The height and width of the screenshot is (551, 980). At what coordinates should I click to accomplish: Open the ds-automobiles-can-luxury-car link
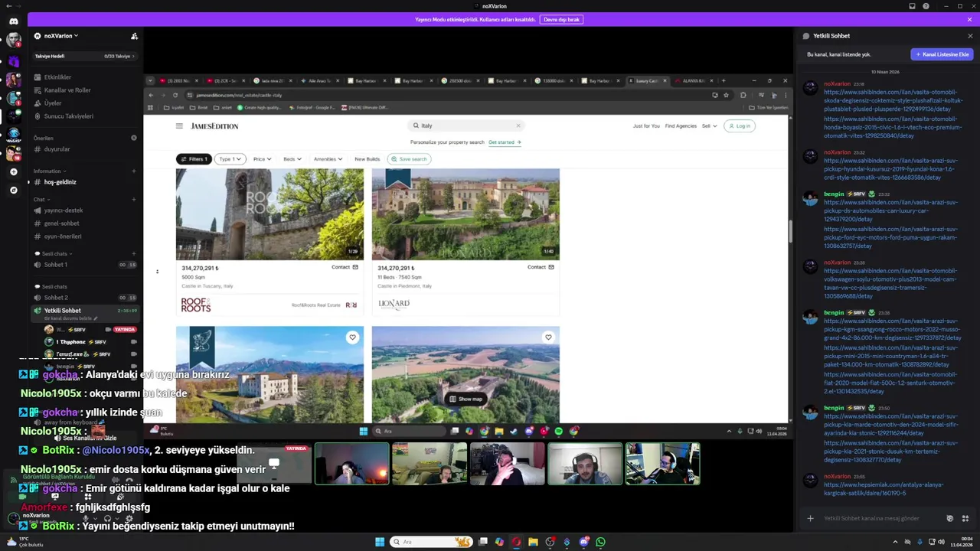[x=890, y=210]
